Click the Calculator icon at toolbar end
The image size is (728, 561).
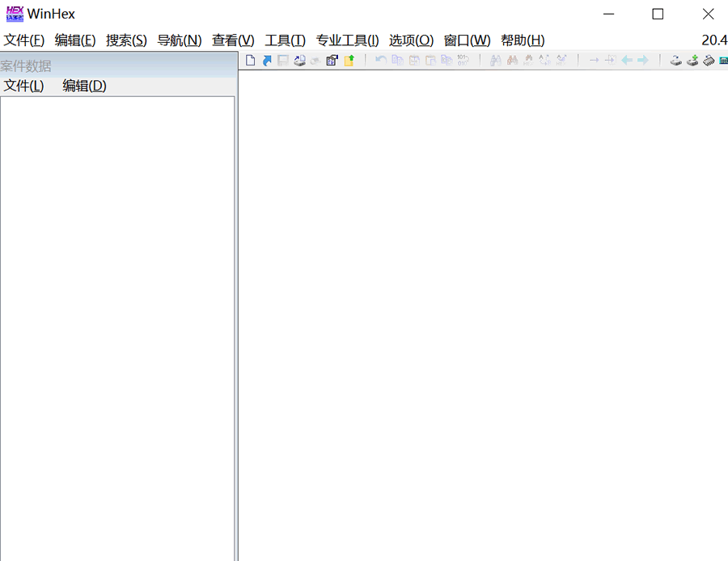click(723, 61)
